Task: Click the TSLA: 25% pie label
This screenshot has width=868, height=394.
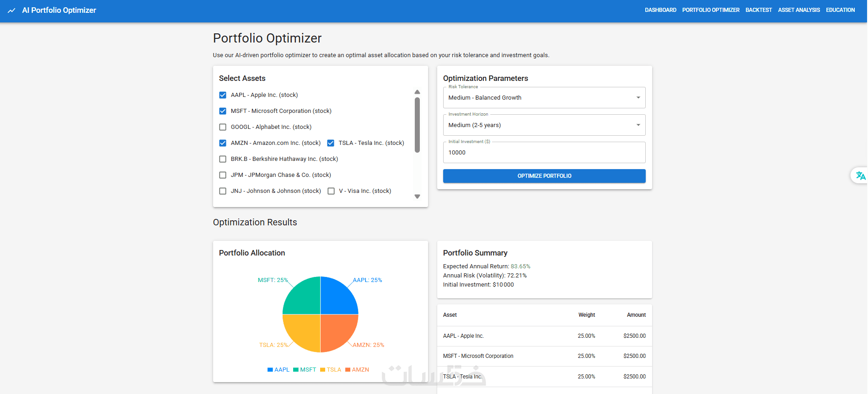Action: pos(273,345)
